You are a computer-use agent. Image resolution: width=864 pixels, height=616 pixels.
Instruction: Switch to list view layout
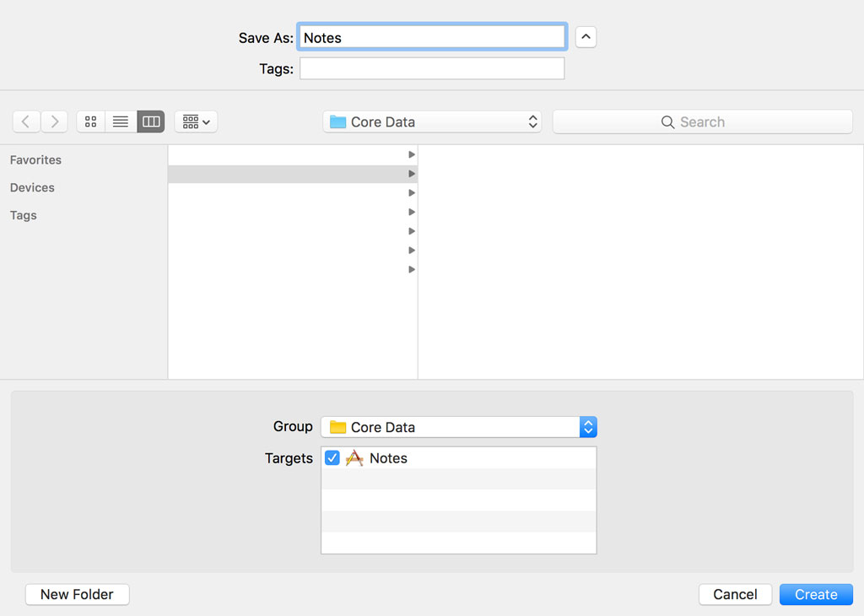120,121
